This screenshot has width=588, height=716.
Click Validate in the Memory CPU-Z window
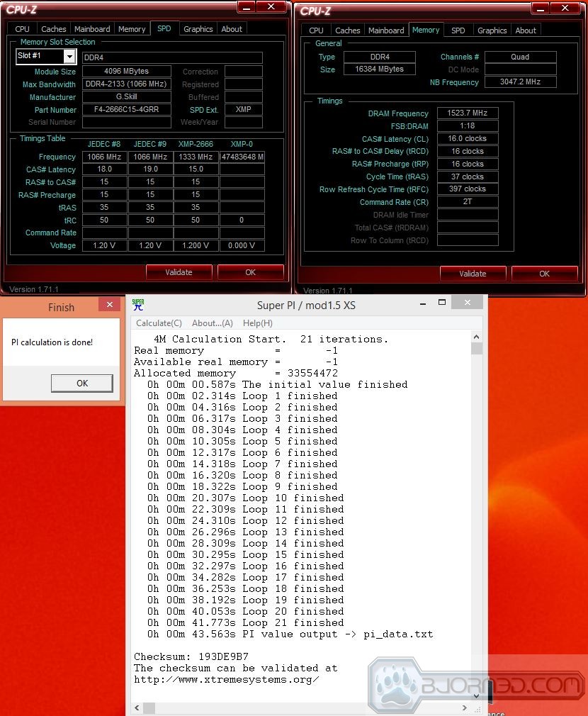[x=473, y=274]
